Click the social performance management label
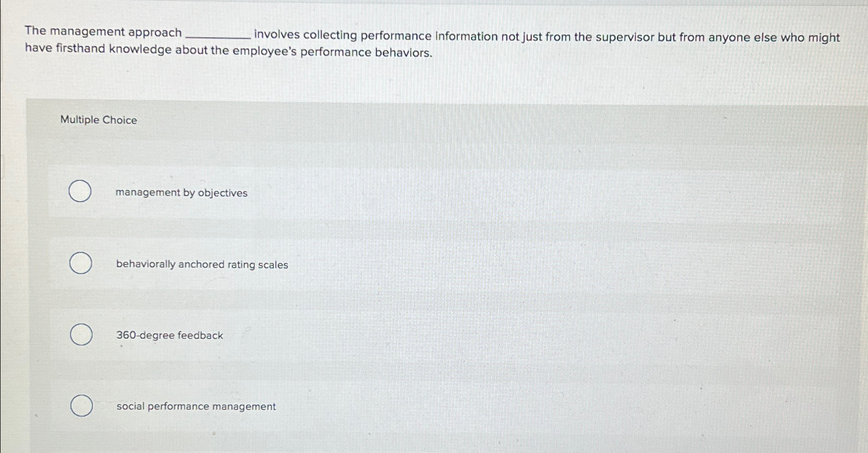The width and height of the screenshot is (868, 453). tap(196, 407)
